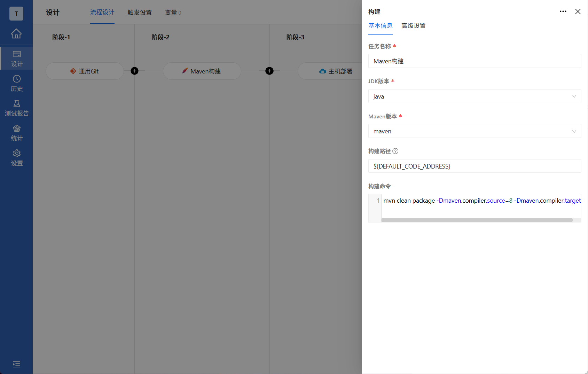This screenshot has width=588, height=374.
Task: Click the home icon in sidebar
Action: (16, 33)
